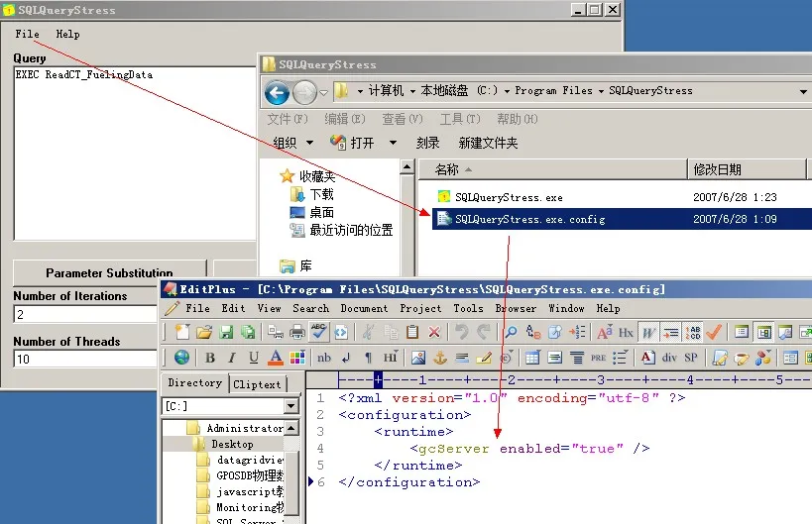
Task: Open SQLQueryStress Help menu
Action: (x=67, y=34)
